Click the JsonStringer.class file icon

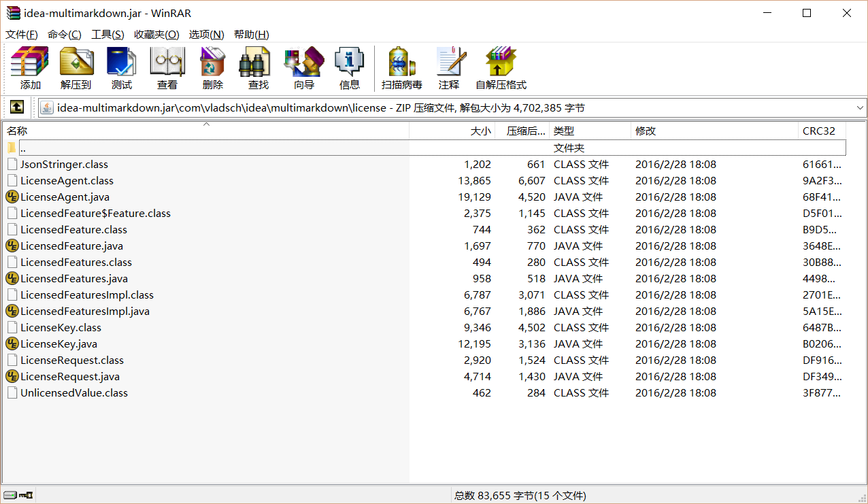pyautogui.click(x=12, y=165)
